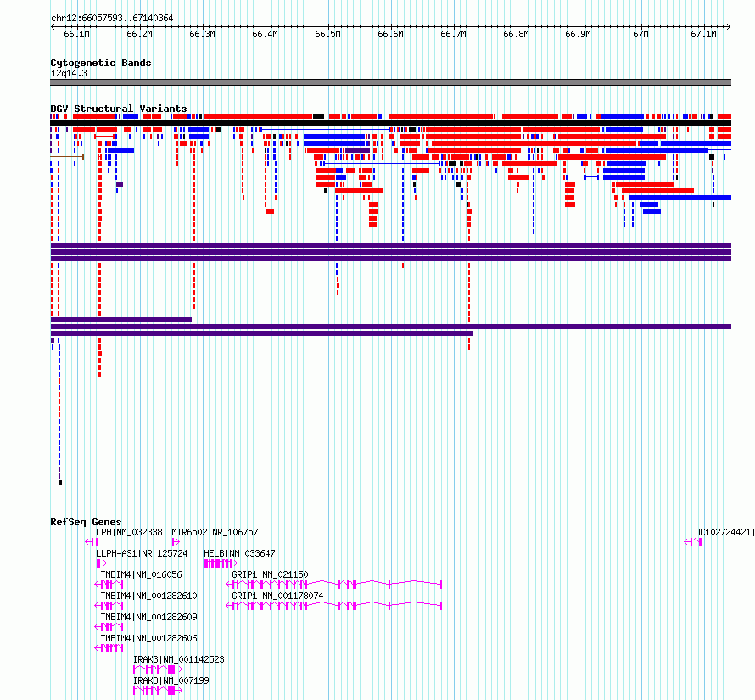Select the LOC102724421 gene glyph
This screenshot has width=755, height=700.
click(x=693, y=542)
